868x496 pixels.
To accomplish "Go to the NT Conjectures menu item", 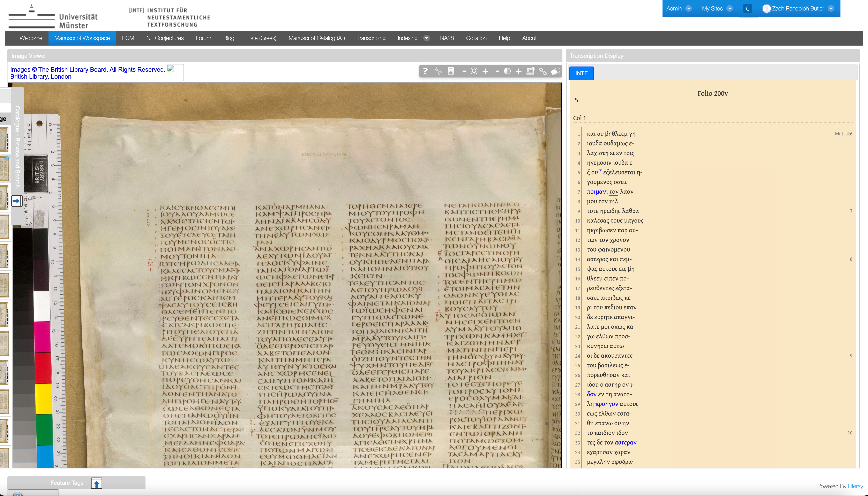I will (x=165, y=38).
